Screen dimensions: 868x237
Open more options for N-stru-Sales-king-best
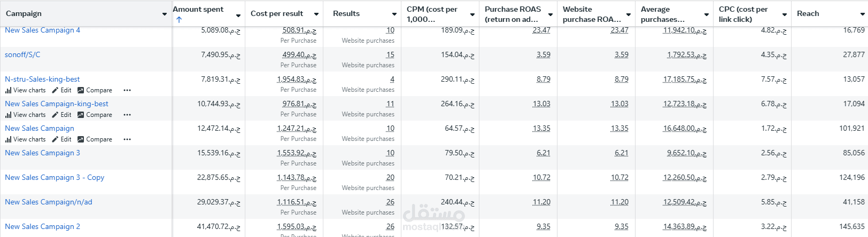(127, 90)
